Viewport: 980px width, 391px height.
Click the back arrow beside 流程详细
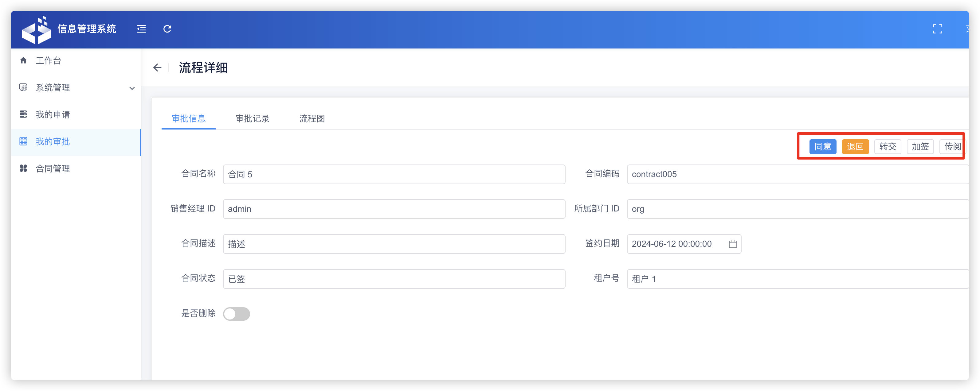point(157,68)
